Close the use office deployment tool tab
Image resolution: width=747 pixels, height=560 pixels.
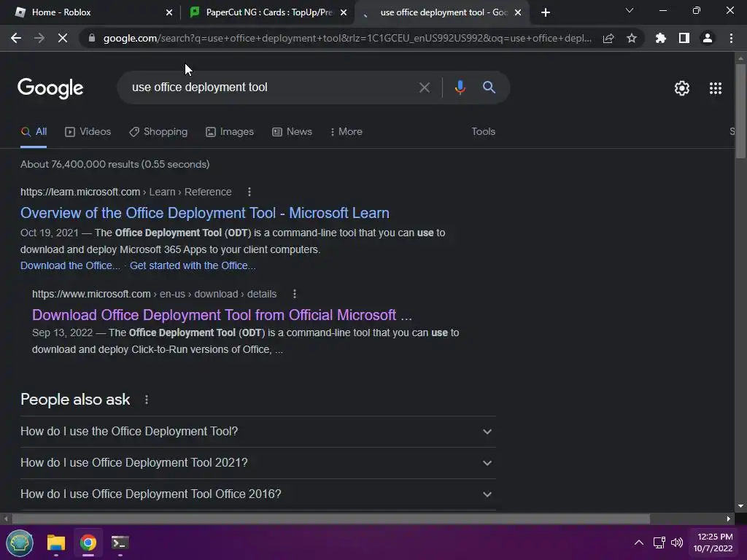518,12
